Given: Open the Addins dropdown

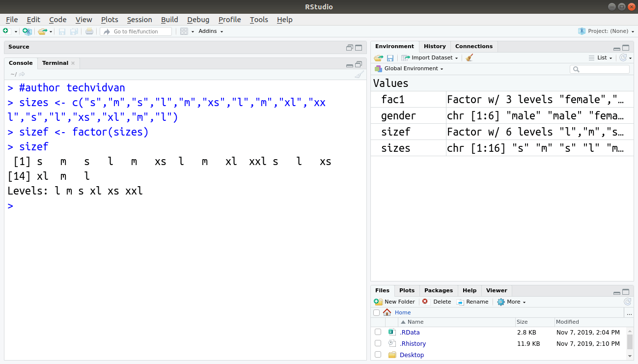Looking at the screenshot, I should pos(211,31).
